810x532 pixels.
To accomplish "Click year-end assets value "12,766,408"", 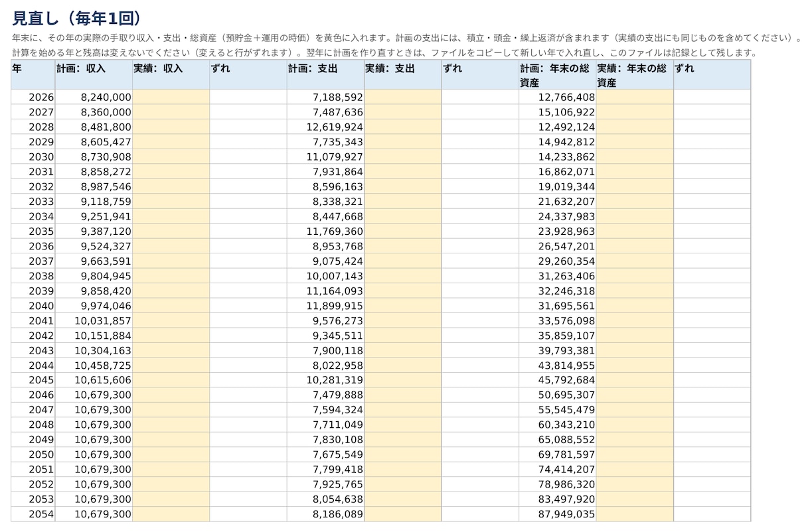I will (x=558, y=98).
